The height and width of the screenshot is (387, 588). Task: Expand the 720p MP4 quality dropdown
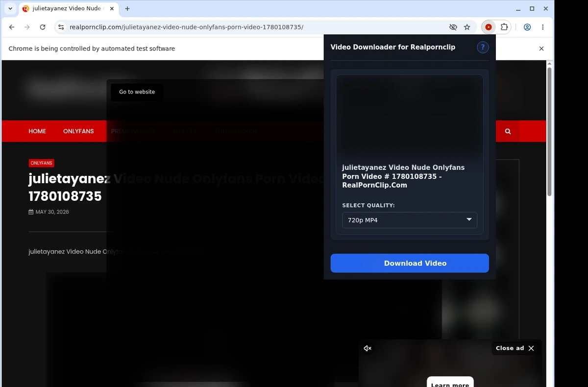(410, 220)
